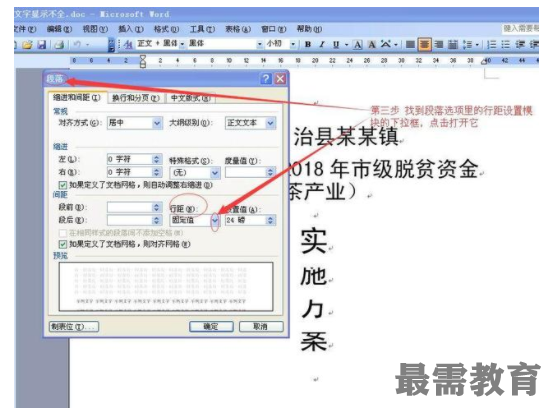
Task: Open the 帮助 (Help) menu
Action: pyautogui.click(x=309, y=29)
